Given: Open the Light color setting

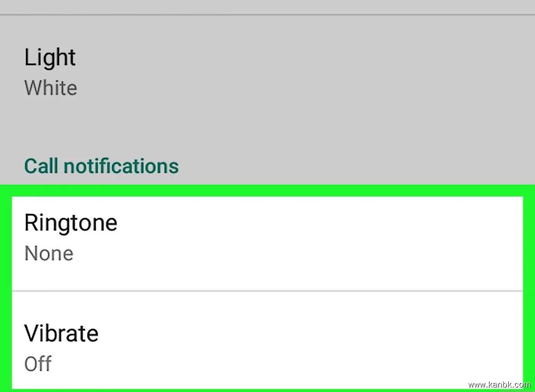Looking at the screenshot, I should (267, 71).
